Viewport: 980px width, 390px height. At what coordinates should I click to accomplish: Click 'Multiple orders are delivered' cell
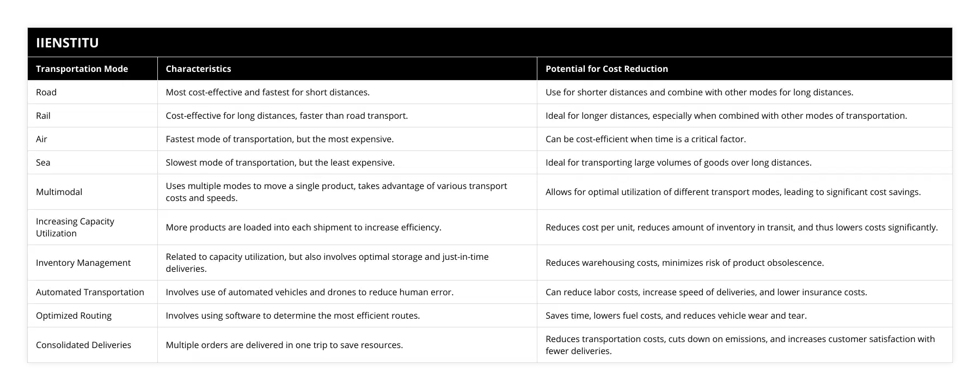tap(284, 345)
